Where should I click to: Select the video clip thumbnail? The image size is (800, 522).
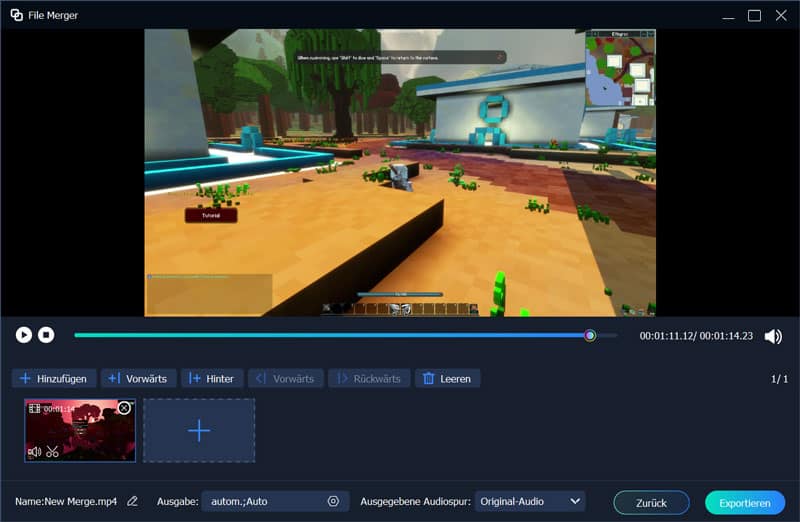click(80, 432)
